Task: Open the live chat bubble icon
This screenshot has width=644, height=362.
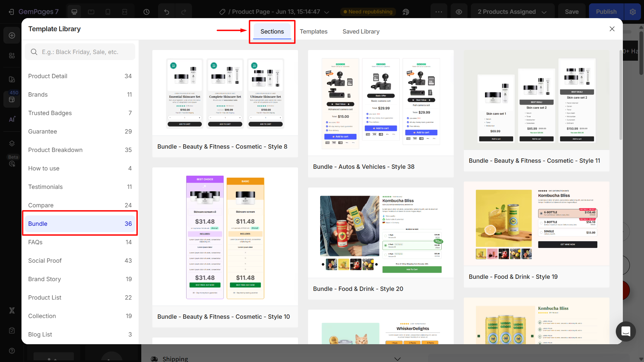Action: coord(626,331)
